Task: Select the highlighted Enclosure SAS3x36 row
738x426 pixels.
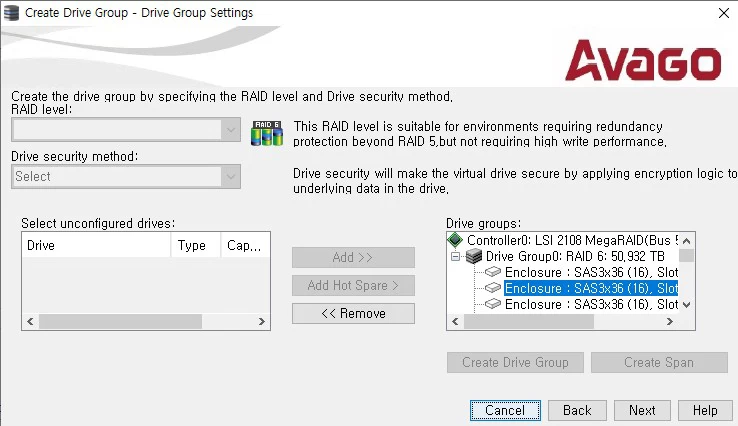Action: (591, 288)
